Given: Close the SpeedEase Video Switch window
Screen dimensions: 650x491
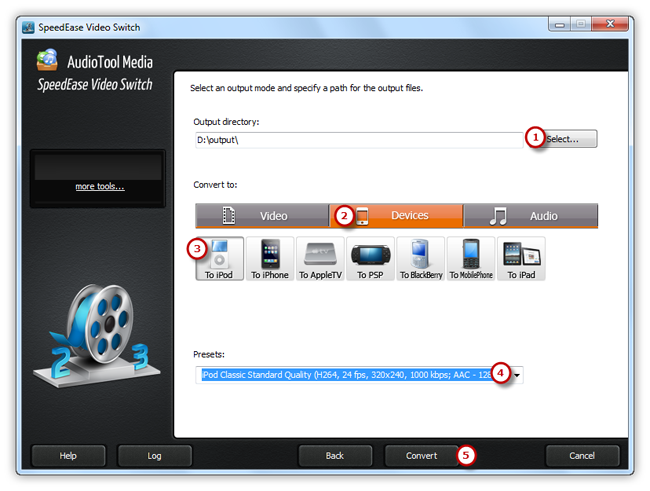Looking at the screenshot, I should pos(610,24).
